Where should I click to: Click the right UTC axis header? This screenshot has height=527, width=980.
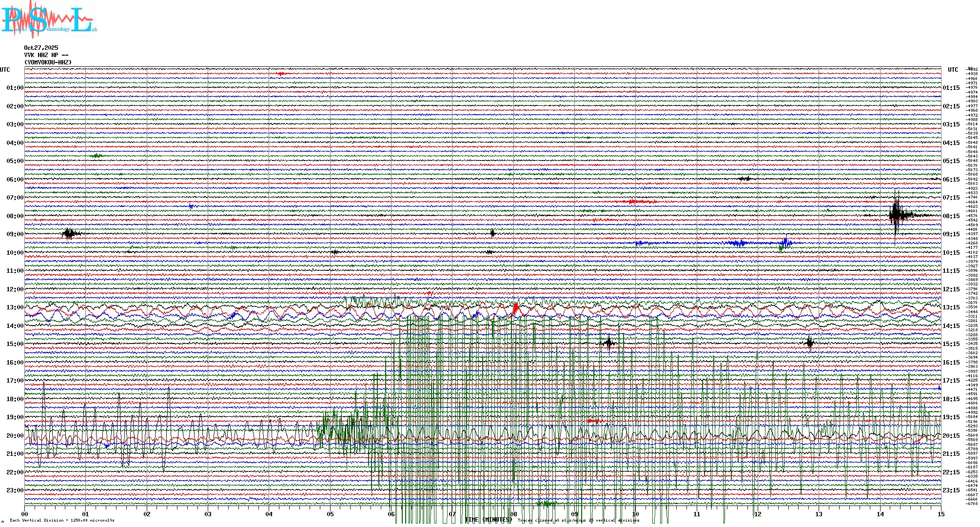(x=953, y=70)
